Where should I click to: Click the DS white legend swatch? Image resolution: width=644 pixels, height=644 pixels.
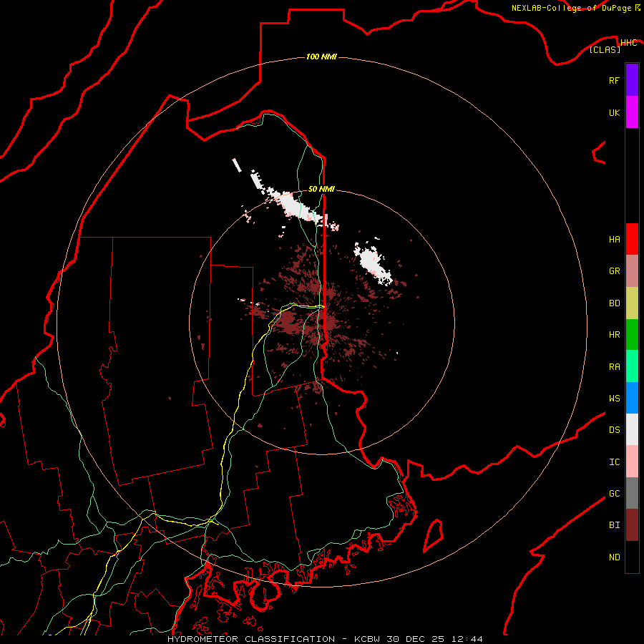click(x=632, y=429)
